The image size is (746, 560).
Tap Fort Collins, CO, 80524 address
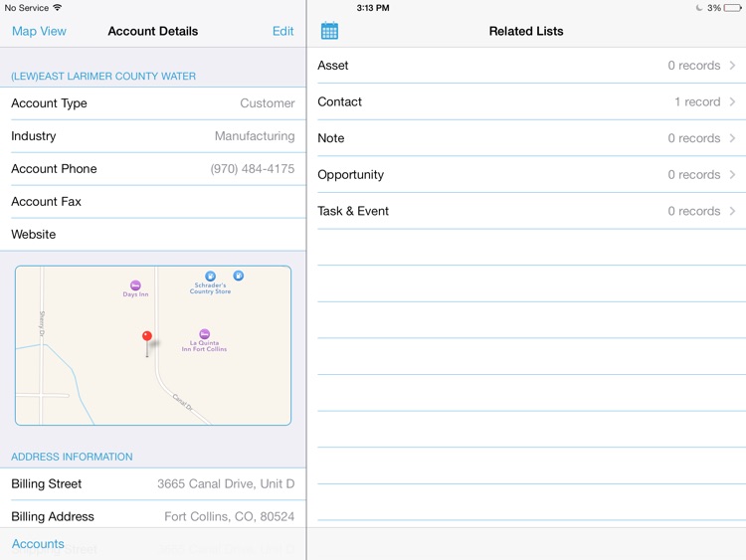click(230, 516)
